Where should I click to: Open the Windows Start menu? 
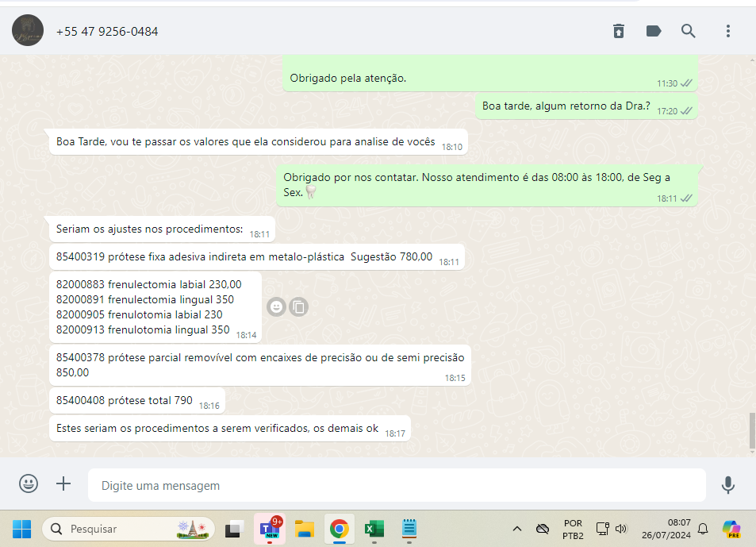[21, 530]
